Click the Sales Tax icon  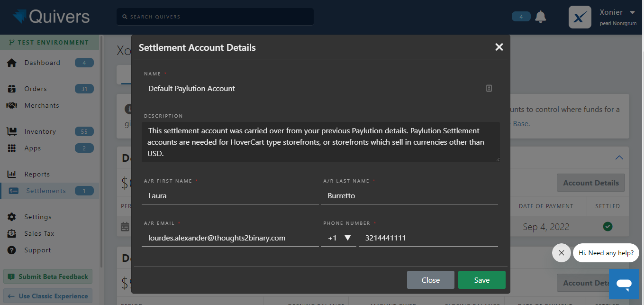(12, 233)
